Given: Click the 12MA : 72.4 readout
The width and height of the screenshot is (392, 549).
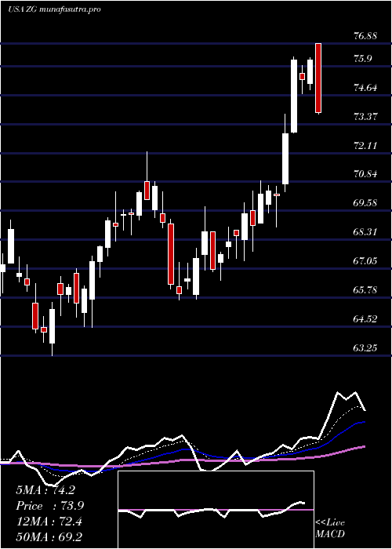Looking at the screenshot, I should coord(49,522).
